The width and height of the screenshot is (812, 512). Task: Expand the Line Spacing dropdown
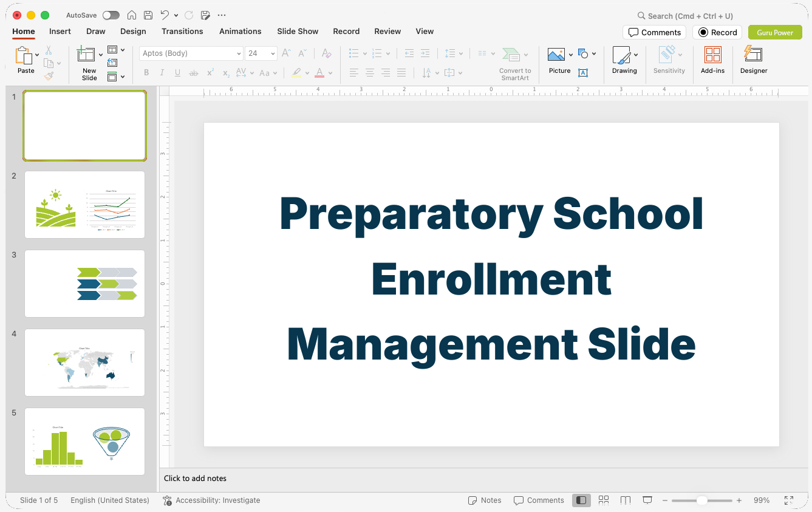point(462,53)
